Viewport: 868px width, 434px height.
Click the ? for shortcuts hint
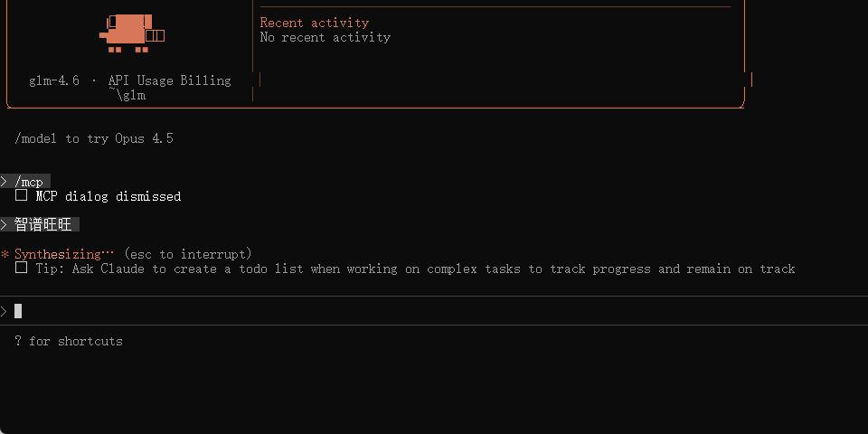69,341
